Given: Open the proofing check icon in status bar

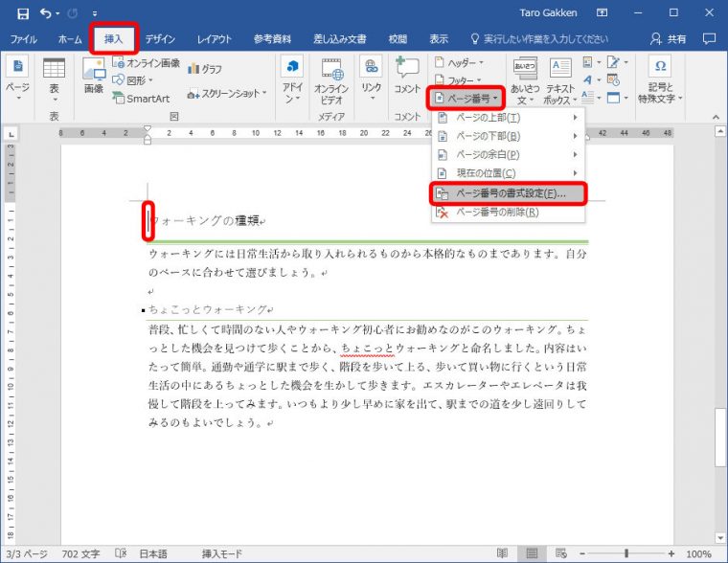Looking at the screenshot, I should coord(121,553).
